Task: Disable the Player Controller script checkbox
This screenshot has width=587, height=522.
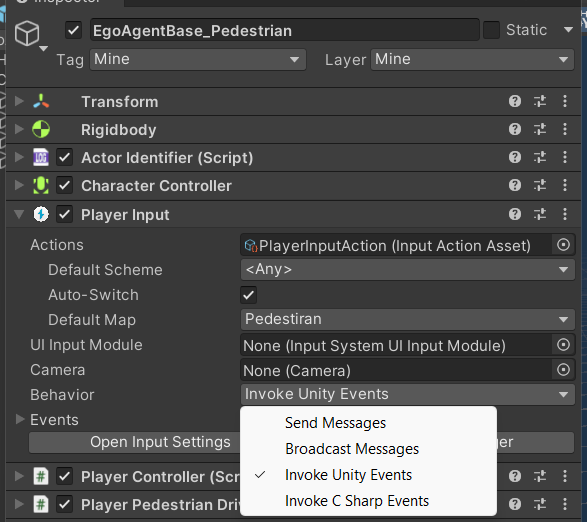Action: pyautogui.click(x=64, y=476)
